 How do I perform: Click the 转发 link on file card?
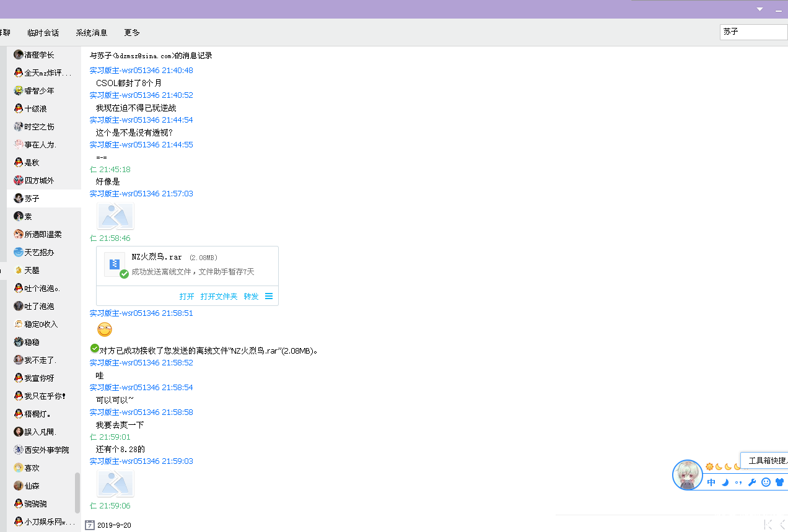click(x=251, y=297)
